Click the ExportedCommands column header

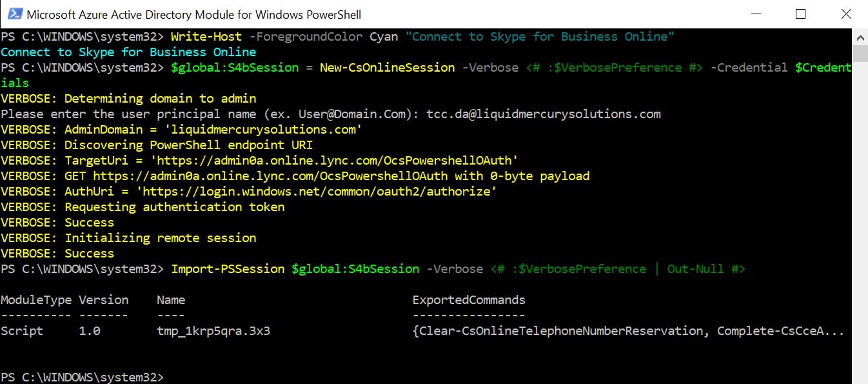pyautogui.click(x=469, y=300)
